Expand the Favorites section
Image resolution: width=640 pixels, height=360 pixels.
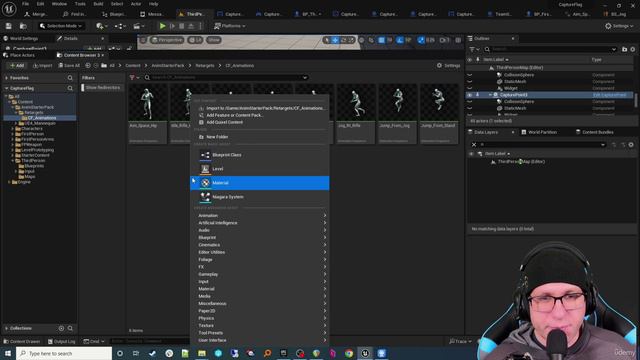(x=7, y=78)
